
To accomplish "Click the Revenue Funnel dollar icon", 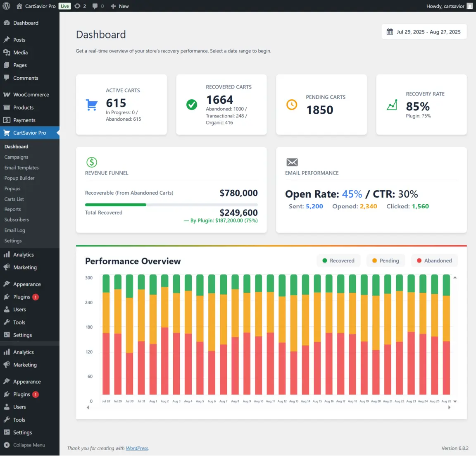I will tap(92, 162).
